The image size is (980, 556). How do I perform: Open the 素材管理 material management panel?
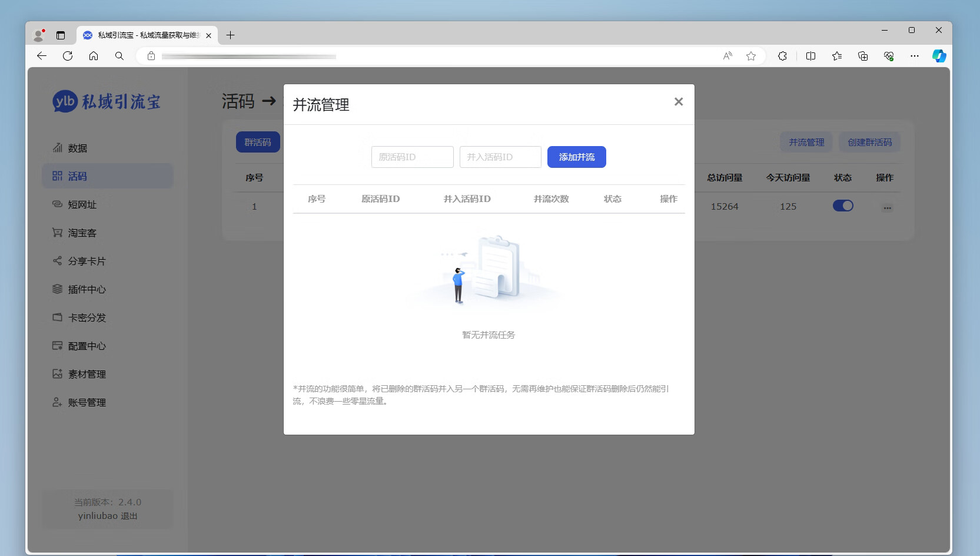coord(87,374)
